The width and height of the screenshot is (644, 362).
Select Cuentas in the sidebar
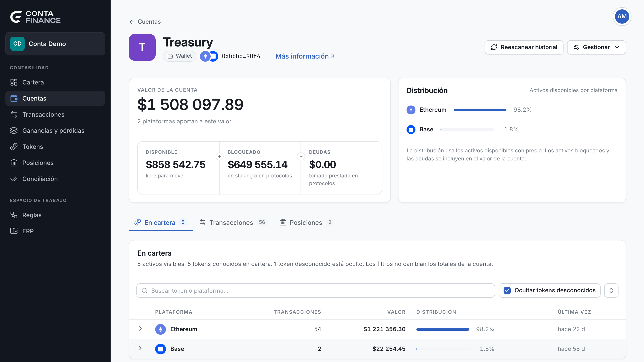[x=55, y=98]
